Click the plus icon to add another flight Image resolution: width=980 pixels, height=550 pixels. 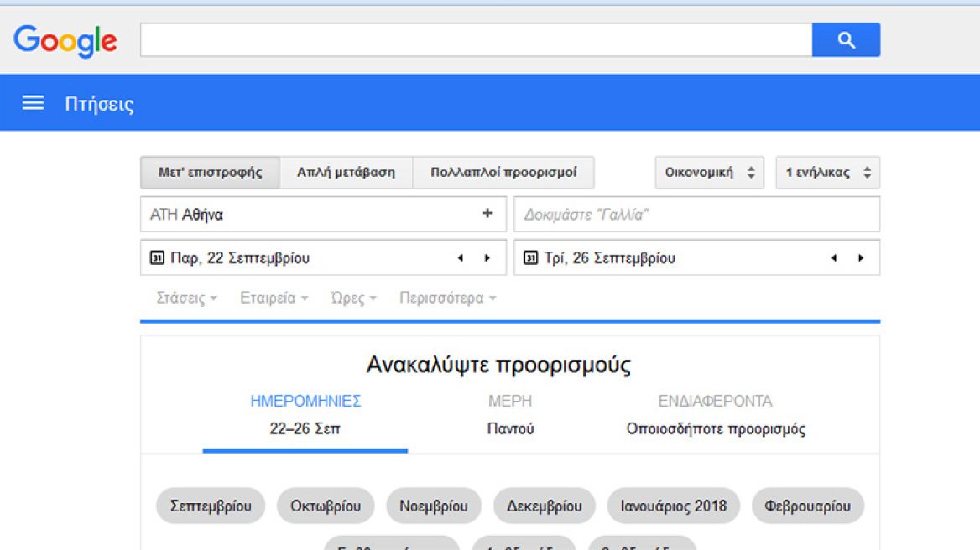pyautogui.click(x=487, y=214)
